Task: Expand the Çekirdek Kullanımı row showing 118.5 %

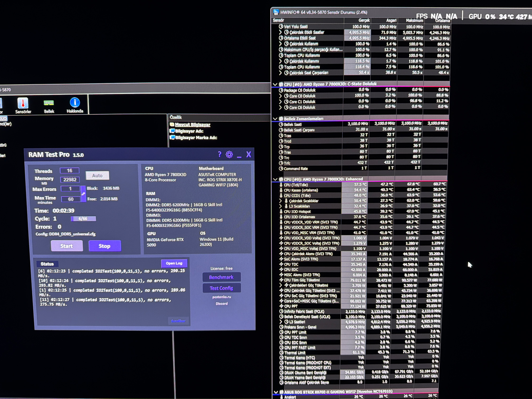Action: click(280, 61)
